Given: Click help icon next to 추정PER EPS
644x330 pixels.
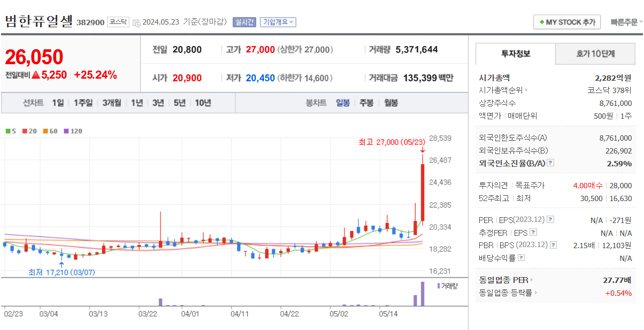Looking at the screenshot, I should 533,233.
